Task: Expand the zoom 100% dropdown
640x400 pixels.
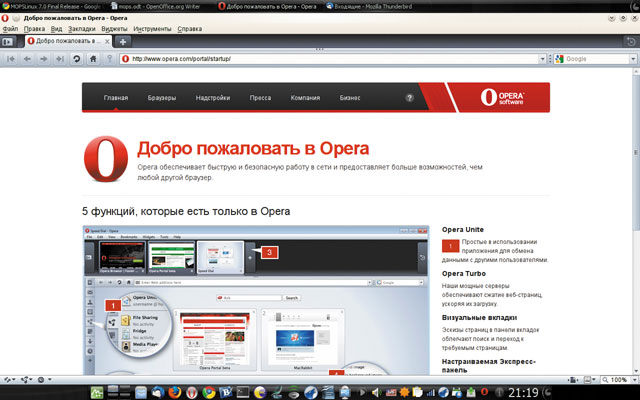Action: tap(633, 380)
